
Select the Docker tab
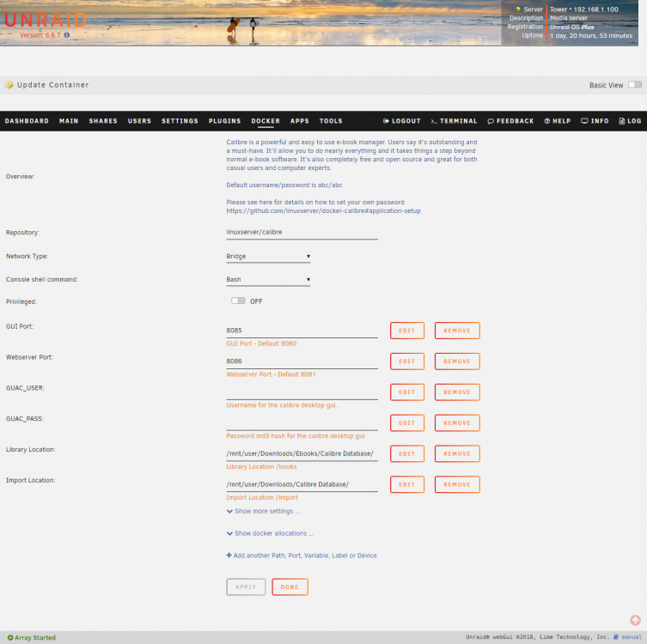266,121
